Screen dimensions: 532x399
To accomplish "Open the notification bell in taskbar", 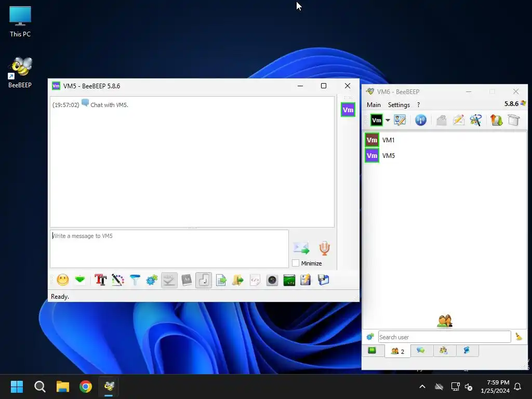I will [518, 387].
